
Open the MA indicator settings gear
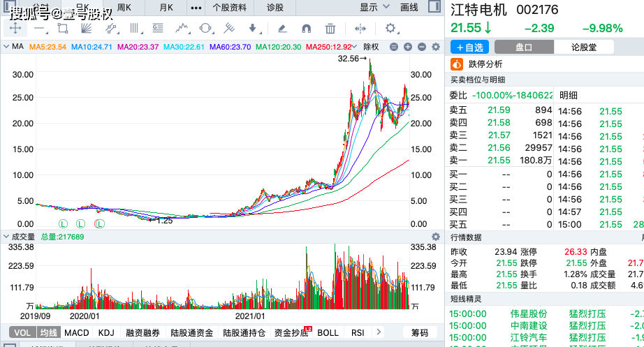click(x=437, y=47)
